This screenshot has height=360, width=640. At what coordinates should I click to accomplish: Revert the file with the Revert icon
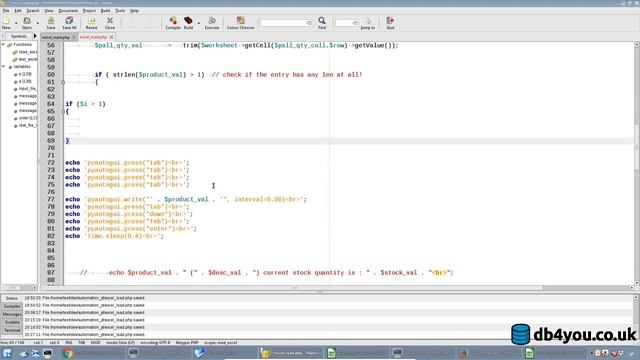tap(91, 22)
